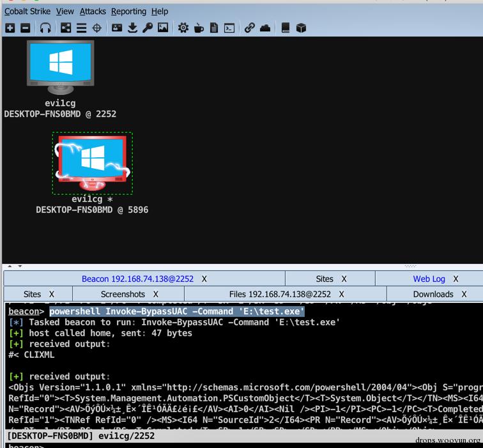Set up Java applet coffee icon
This screenshot has height=448, width=483.
199,28
